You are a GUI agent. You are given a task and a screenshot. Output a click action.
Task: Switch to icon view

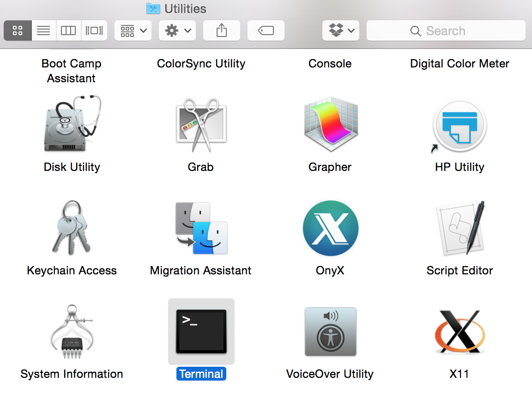(x=18, y=30)
